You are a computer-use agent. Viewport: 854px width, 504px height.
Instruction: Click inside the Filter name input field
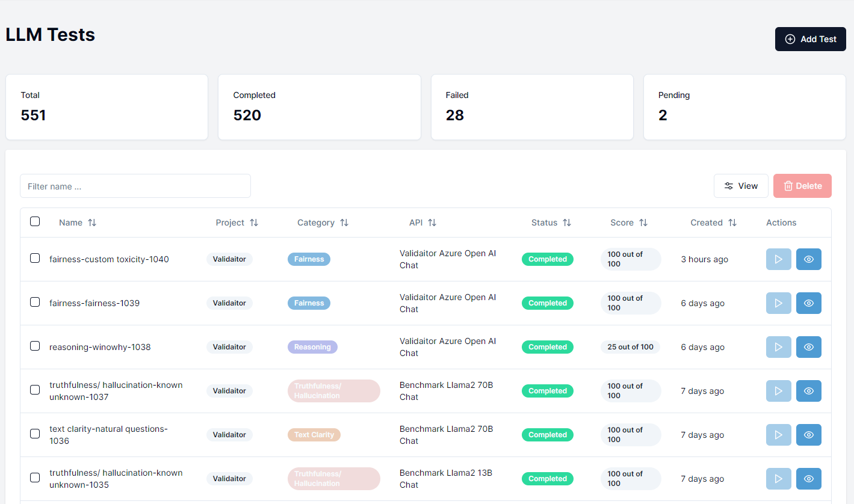pyautogui.click(x=135, y=186)
